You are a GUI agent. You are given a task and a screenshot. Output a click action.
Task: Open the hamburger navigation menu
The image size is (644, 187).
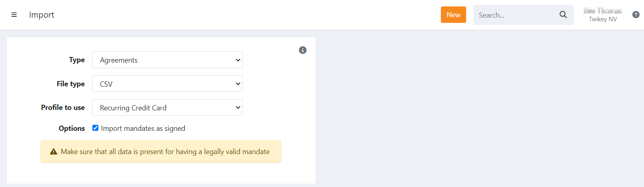point(14,15)
